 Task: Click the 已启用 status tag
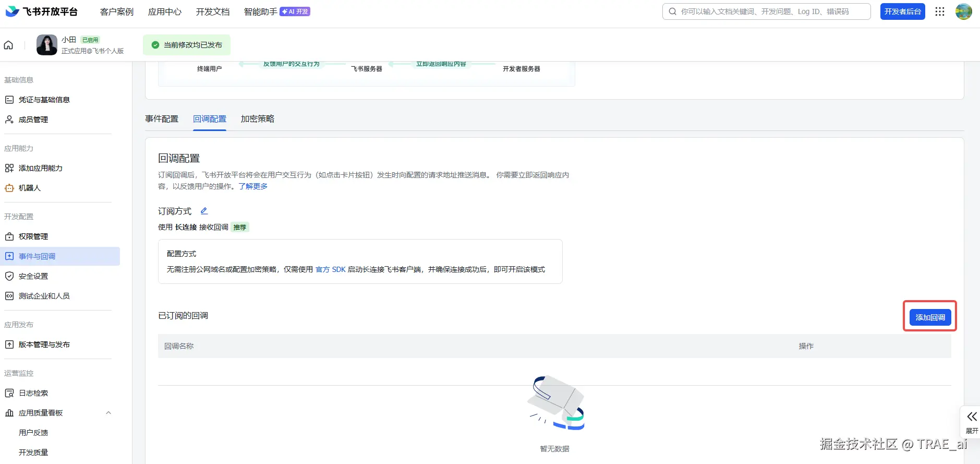pyautogui.click(x=90, y=40)
